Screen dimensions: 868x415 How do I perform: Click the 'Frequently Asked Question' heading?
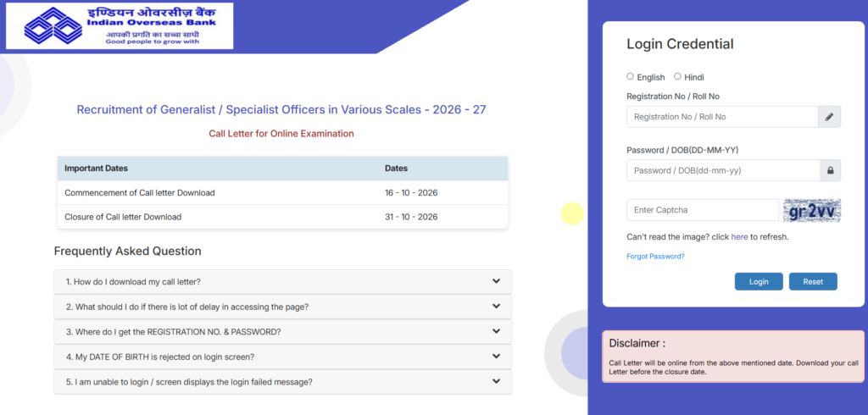point(128,252)
